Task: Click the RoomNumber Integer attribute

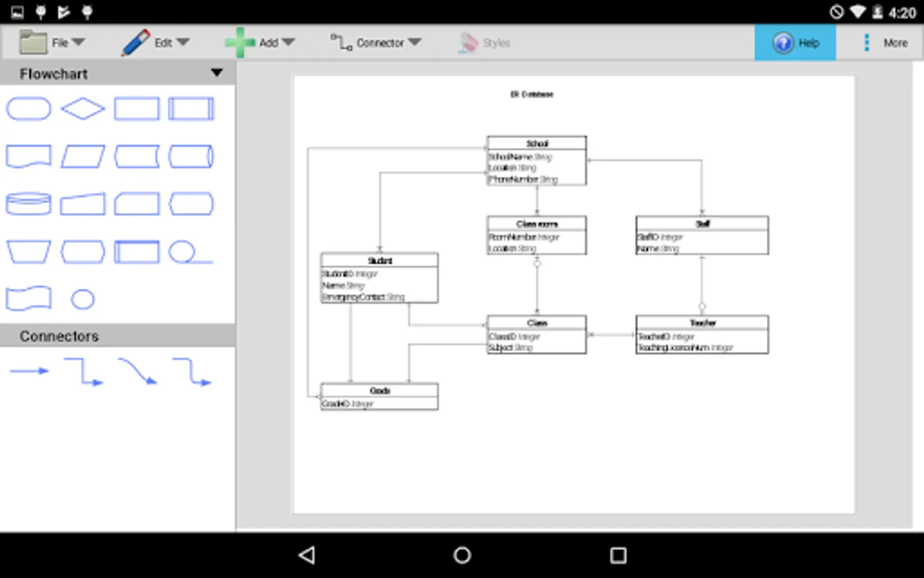Action: (524, 237)
